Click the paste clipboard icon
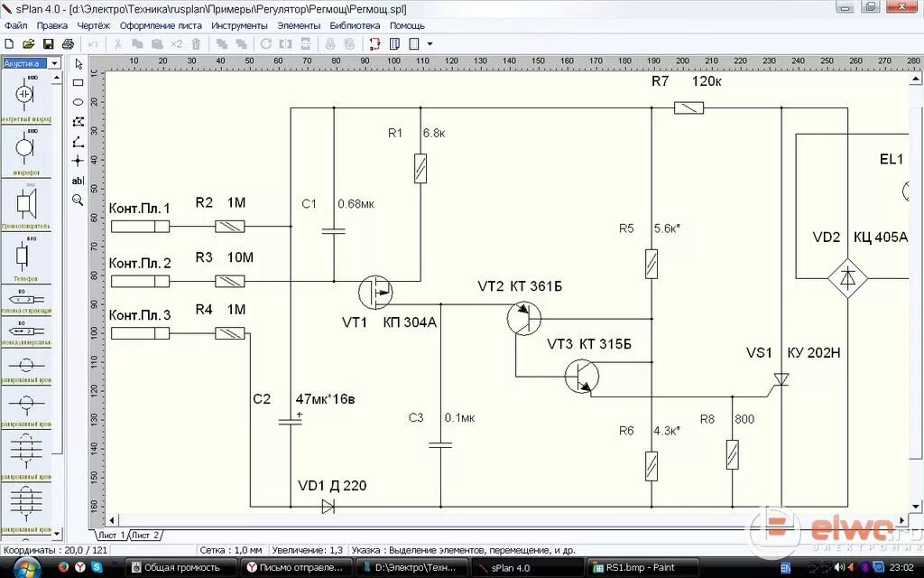Screen dimensions: 924x578 tap(157, 43)
